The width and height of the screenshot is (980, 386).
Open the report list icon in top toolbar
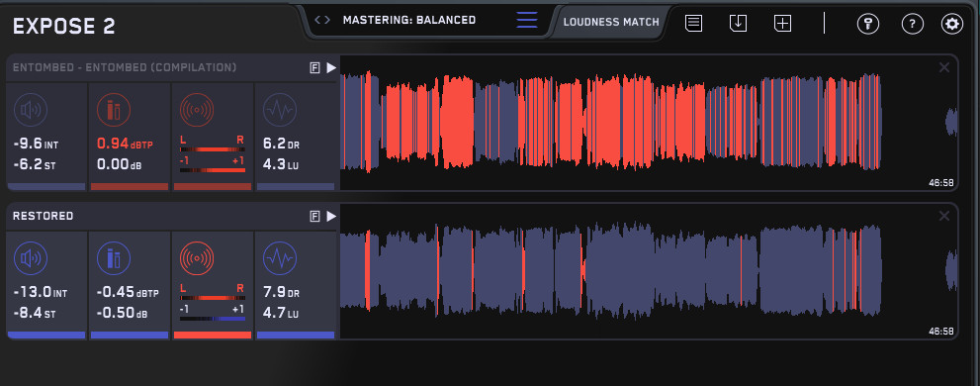tap(694, 23)
